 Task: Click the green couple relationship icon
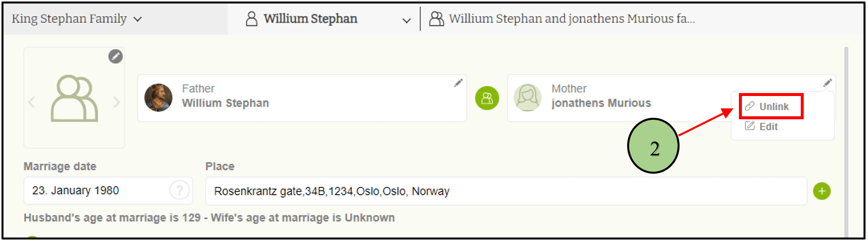click(487, 98)
